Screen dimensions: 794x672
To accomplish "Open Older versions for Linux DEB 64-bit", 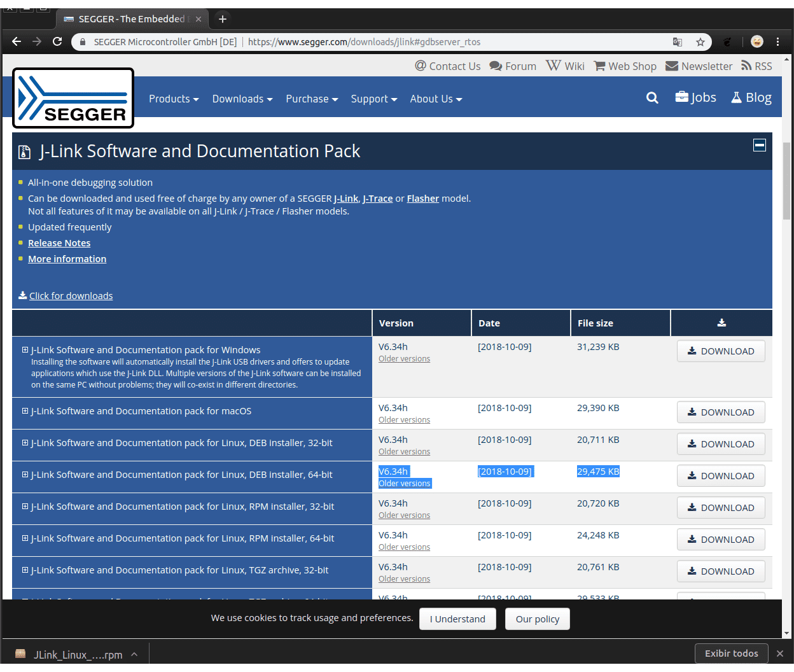I will [405, 484].
